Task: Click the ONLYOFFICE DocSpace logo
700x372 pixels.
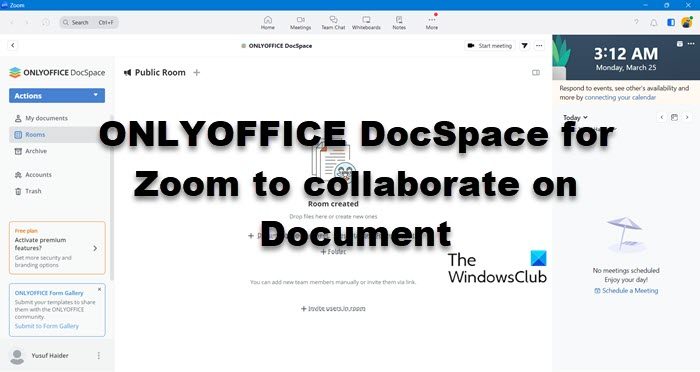Action: tap(57, 72)
